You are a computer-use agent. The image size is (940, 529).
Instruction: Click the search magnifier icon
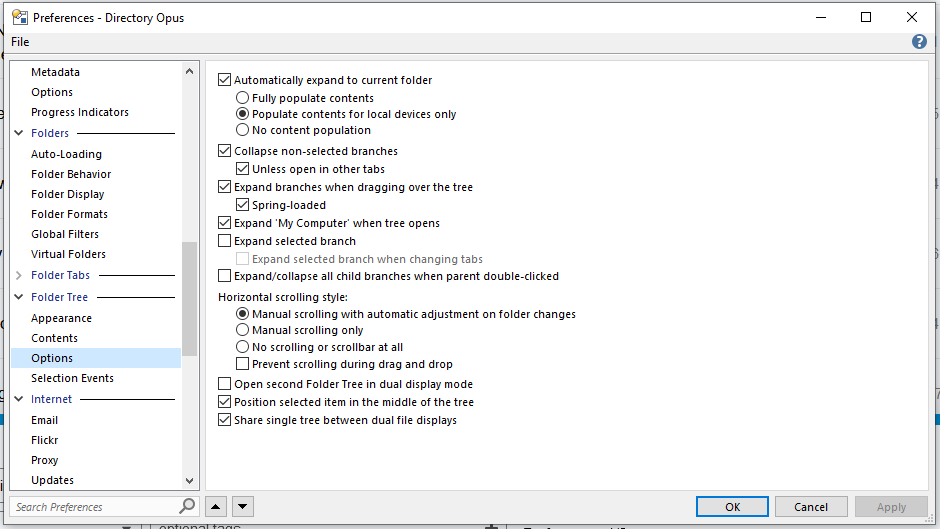tap(187, 506)
